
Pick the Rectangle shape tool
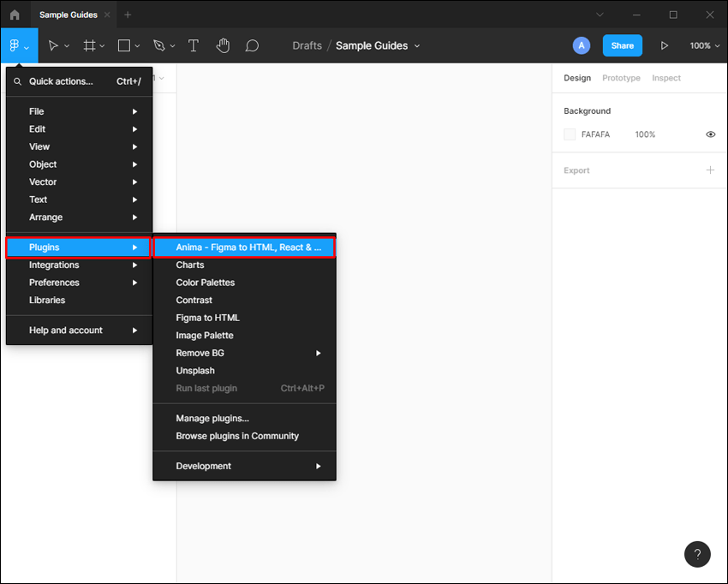pyautogui.click(x=122, y=45)
